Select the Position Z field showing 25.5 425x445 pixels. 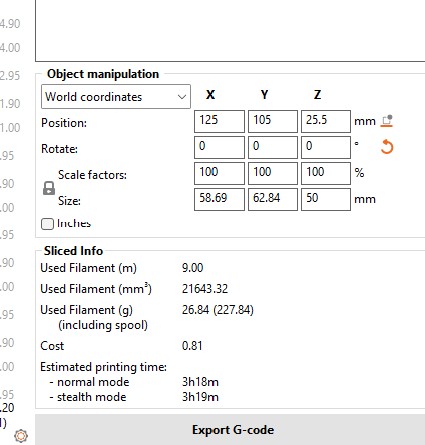[326, 121]
